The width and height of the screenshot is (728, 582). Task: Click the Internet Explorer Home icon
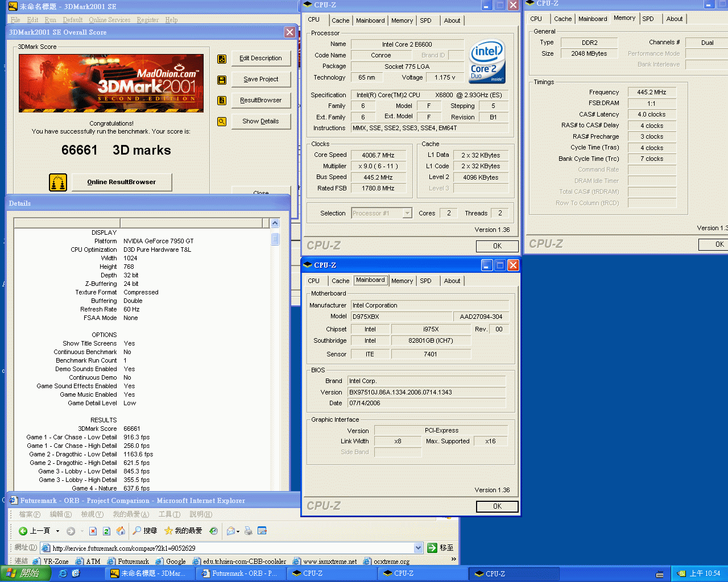click(x=121, y=531)
